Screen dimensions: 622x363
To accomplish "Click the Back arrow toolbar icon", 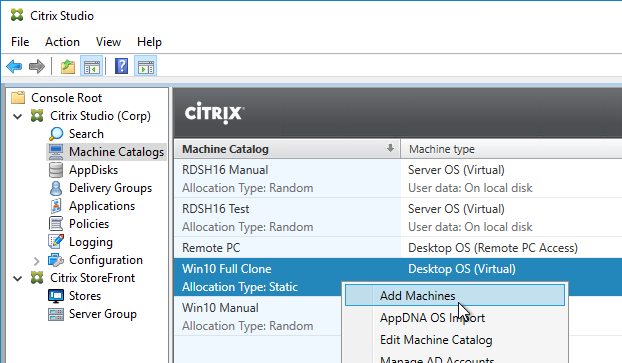I will tap(14, 66).
